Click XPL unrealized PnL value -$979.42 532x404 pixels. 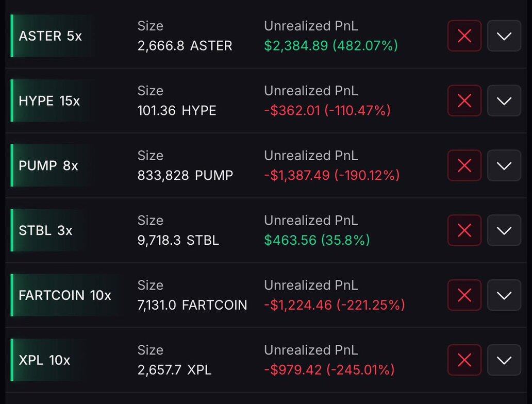pyautogui.click(x=293, y=370)
